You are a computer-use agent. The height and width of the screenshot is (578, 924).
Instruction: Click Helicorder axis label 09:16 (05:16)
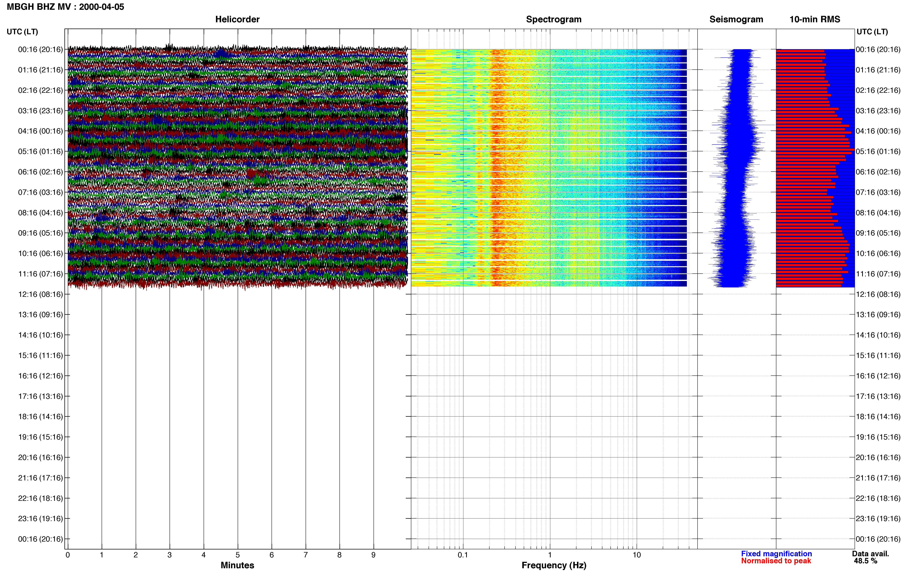pyautogui.click(x=41, y=233)
